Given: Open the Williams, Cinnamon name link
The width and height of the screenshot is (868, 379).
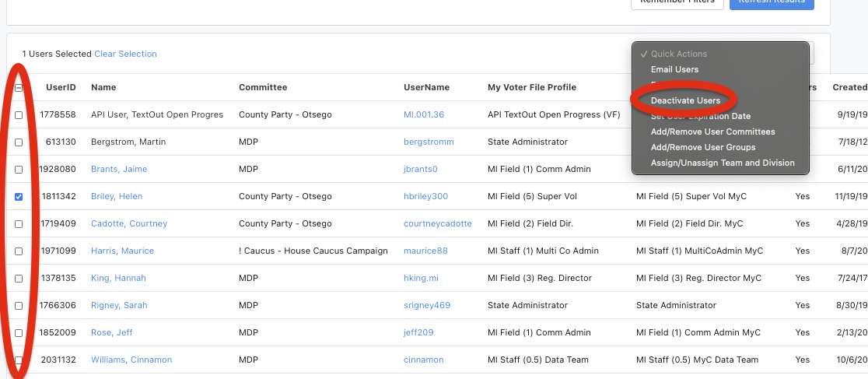Looking at the screenshot, I should [x=131, y=360].
